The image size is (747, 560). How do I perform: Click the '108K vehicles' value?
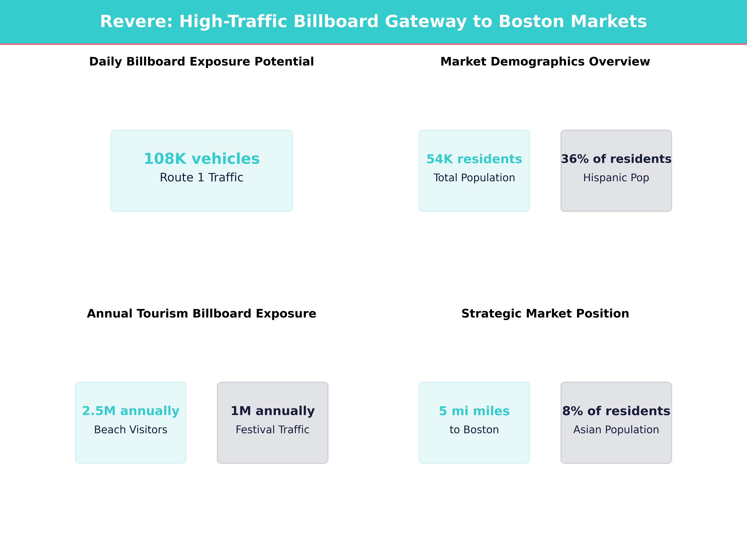coord(202,159)
